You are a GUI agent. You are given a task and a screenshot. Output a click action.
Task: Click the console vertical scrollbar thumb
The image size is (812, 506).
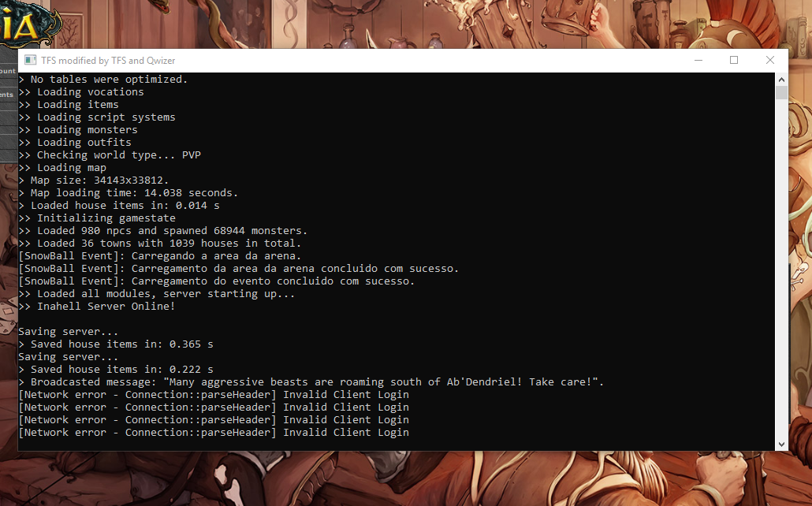click(x=781, y=93)
